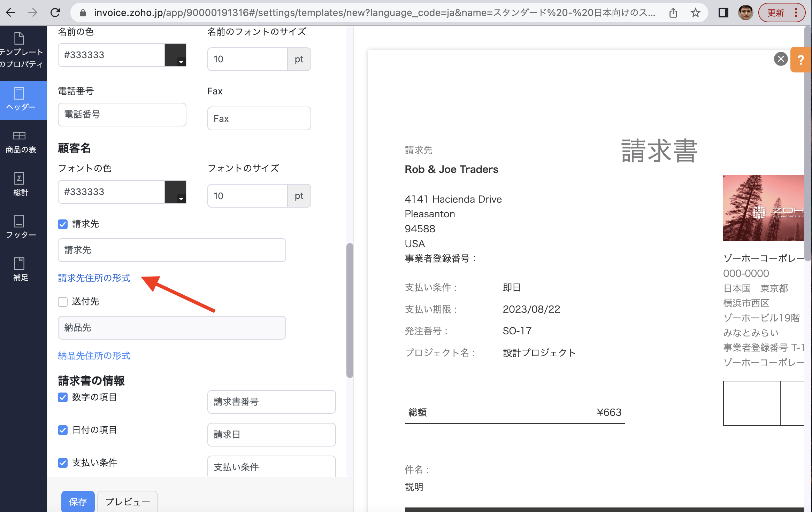The width and height of the screenshot is (812, 512).
Task: Open the 総計 sidebar section
Action: point(20,185)
